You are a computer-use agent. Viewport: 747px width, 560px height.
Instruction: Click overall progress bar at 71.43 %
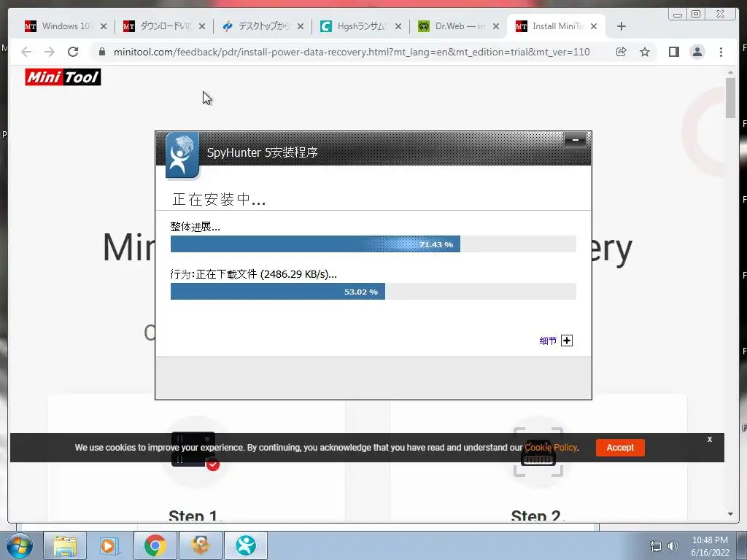(373, 244)
